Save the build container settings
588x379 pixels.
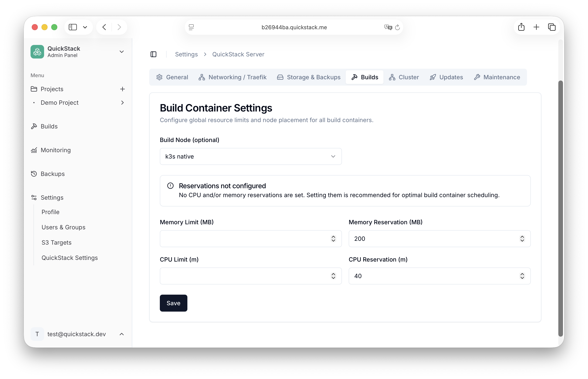pos(173,303)
